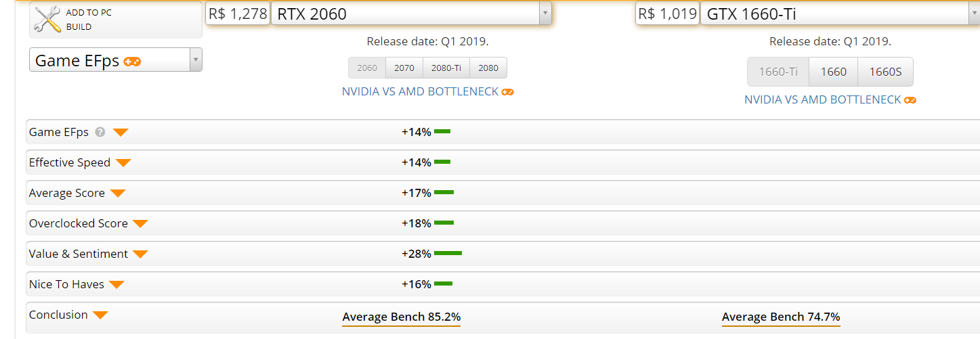Viewport: 980px width, 339px height.
Task: Open the GTX 1660-Ti GPU selector dropdown
Action: pyautogui.click(x=974, y=14)
